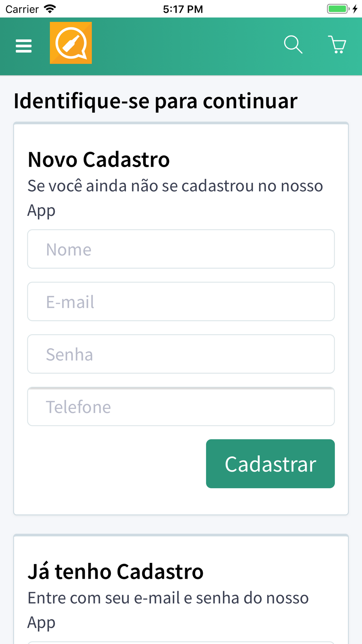View the shopping cart
This screenshot has width=362, height=644.
tap(337, 45)
